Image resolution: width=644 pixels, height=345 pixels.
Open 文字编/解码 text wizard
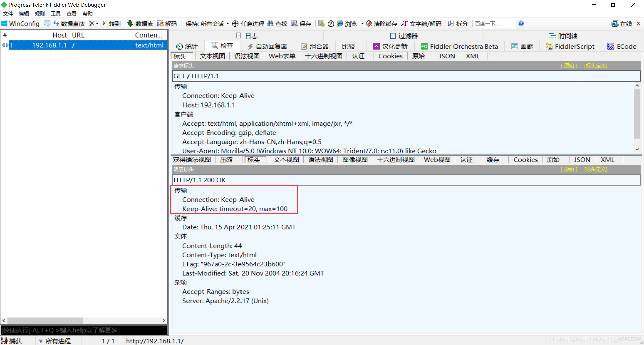coord(422,24)
